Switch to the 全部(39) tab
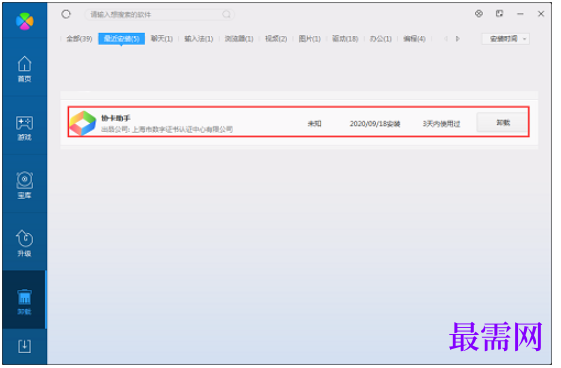This screenshot has width=561, height=368. click(x=79, y=39)
